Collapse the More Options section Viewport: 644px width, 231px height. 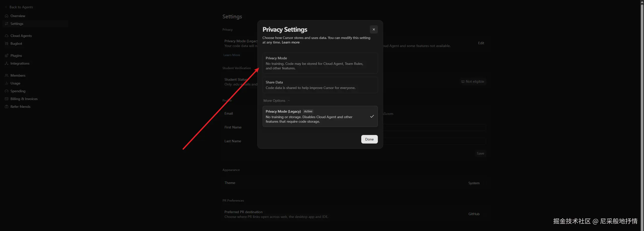(x=277, y=101)
